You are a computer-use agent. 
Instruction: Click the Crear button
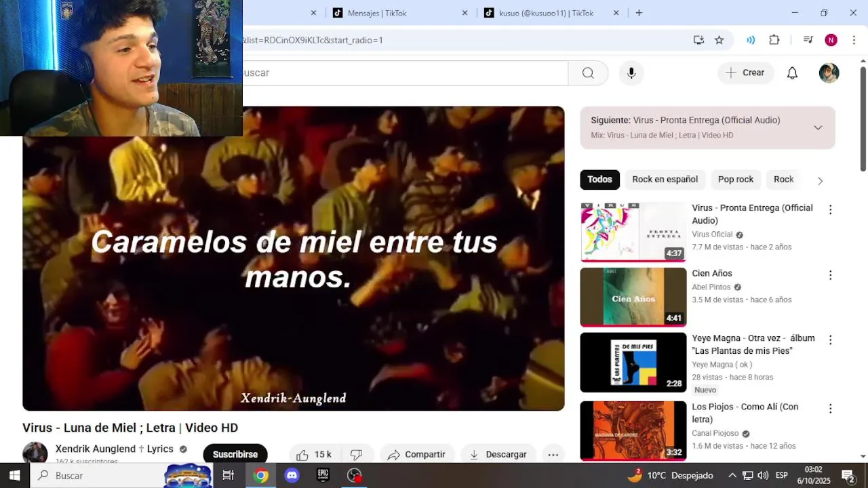coord(745,73)
